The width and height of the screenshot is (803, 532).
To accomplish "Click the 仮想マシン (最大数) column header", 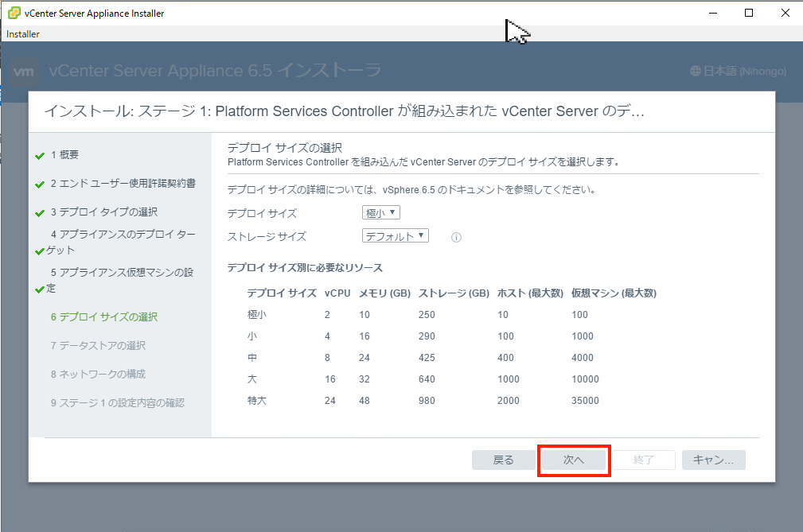I will point(614,293).
